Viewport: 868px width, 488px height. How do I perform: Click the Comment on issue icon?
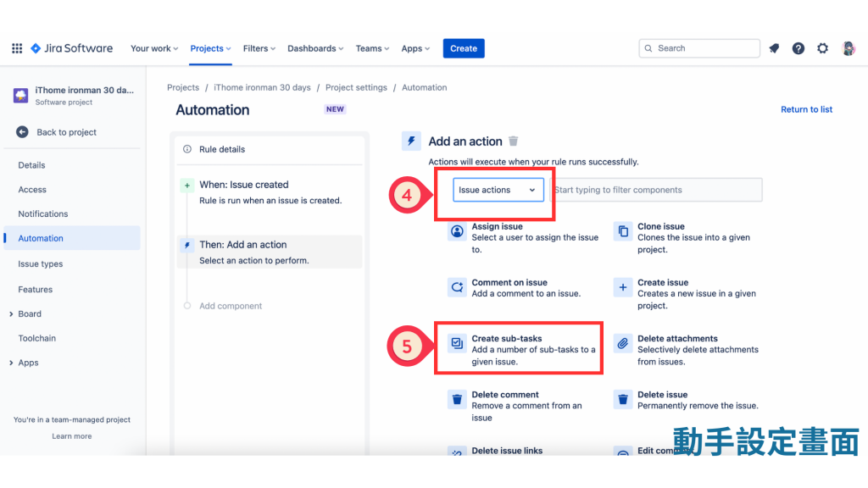pos(457,287)
